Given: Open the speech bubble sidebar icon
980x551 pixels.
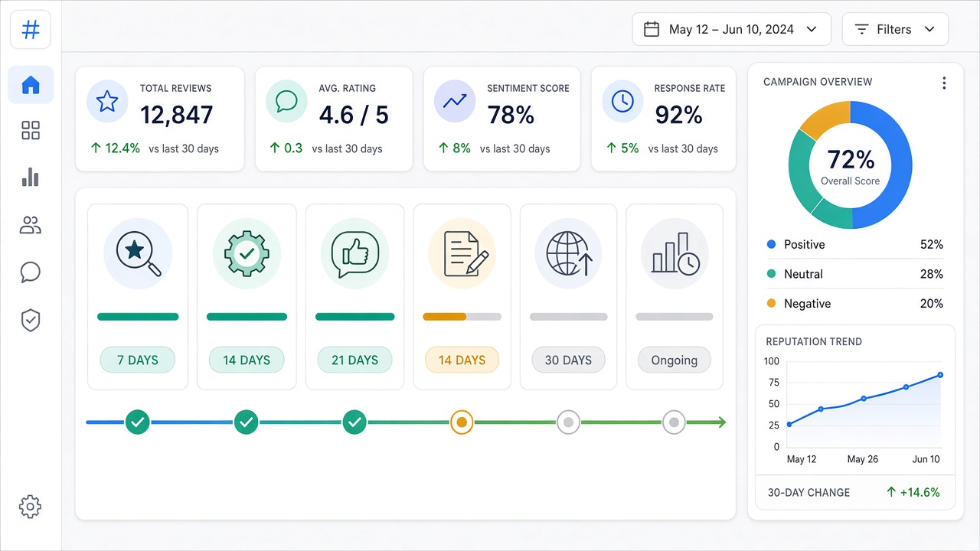Looking at the screenshot, I should [x=31, y=272].
